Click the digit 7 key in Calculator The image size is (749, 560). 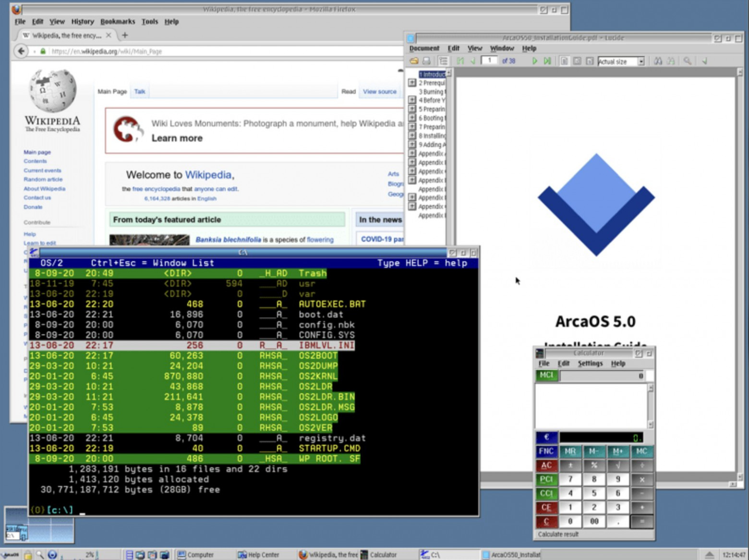[570, 479]
